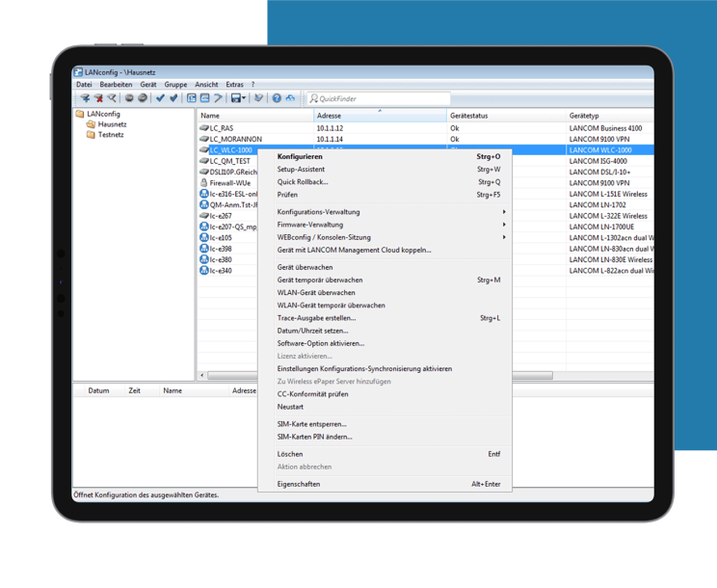Expand the Konfigurations-Verwaltung submenu

coord(385,212)
